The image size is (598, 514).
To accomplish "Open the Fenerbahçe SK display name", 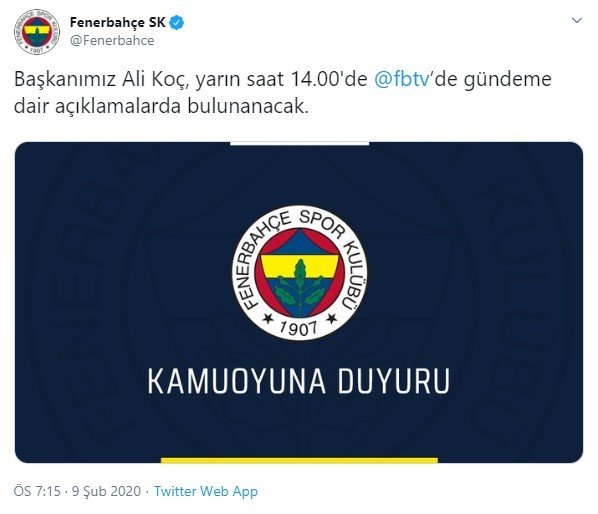I will [x=118, y=22].
